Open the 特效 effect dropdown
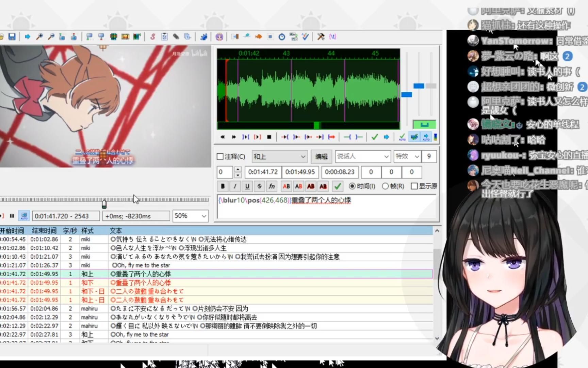Image resolution: width=588 pixels, height=368 pixels. click(x=407, y=156)
